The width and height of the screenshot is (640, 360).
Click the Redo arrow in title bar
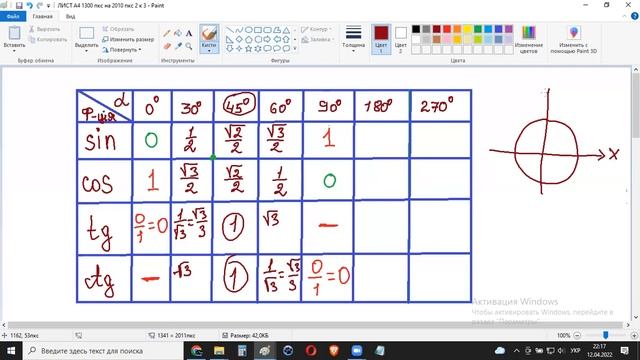[x=40, y=6]
